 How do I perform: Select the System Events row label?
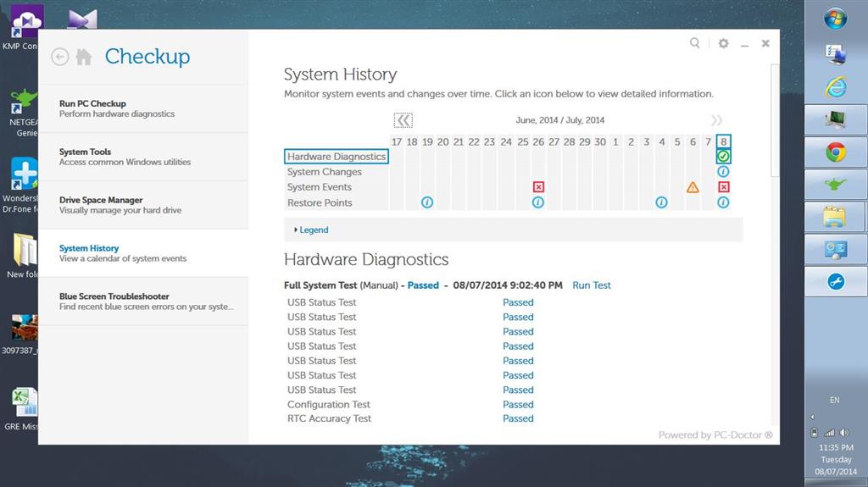[x=320, y=187]
